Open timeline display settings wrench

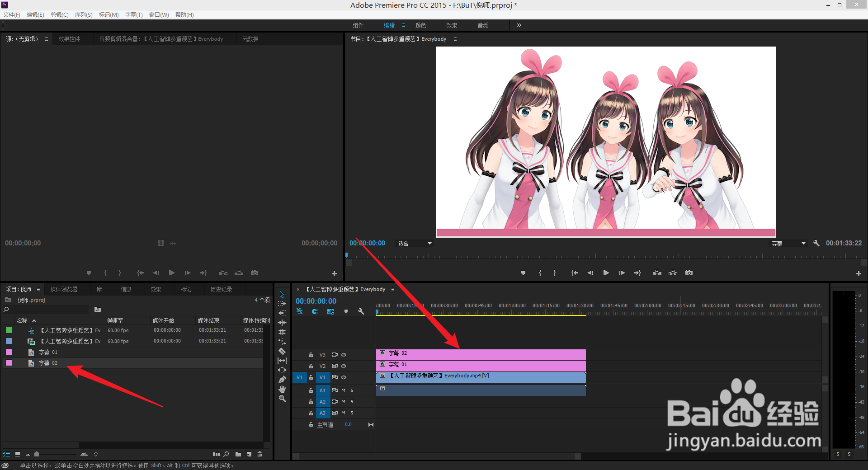tap(361, 311)
